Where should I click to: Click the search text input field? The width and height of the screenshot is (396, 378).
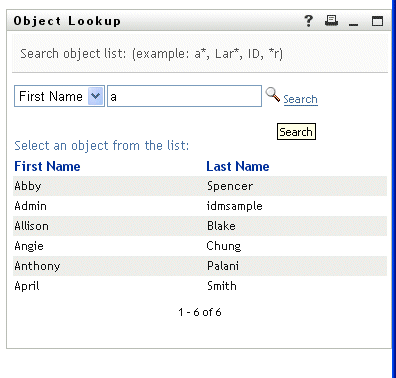click(x=184, y=96)
